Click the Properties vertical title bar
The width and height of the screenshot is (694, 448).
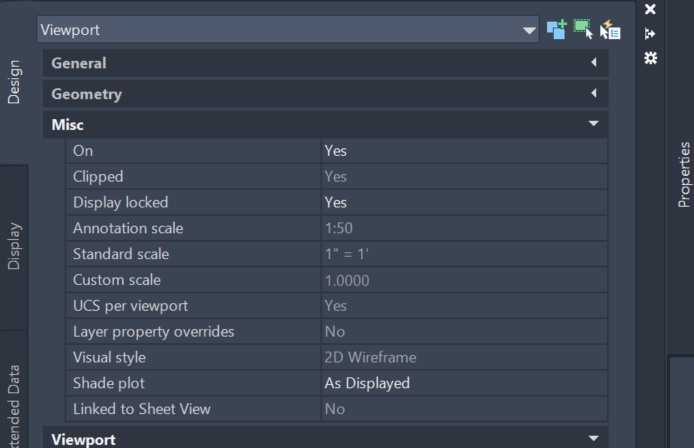pyautogui.click(x=684, y=174)
